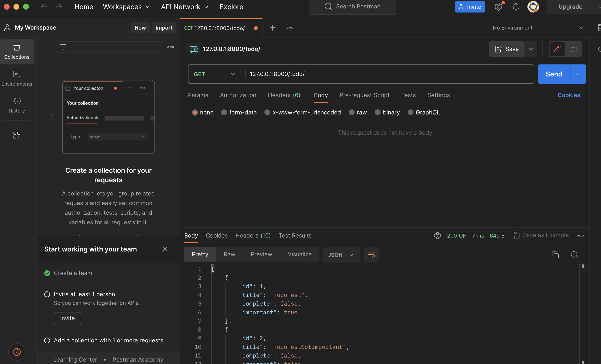Click the New button
Image resolution: width=601 pixels, height=364 pixels.
[x=140, y=28]
